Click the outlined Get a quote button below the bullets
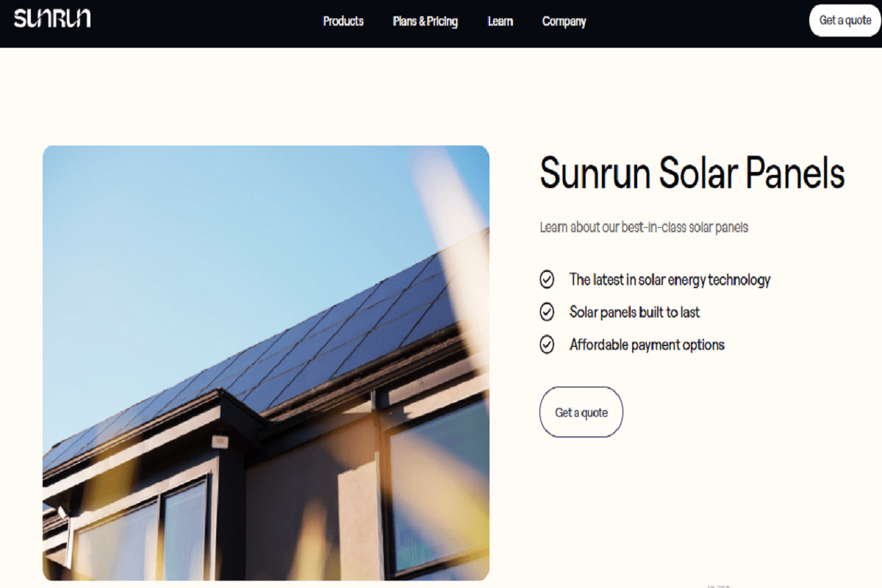 click(581, 412)
